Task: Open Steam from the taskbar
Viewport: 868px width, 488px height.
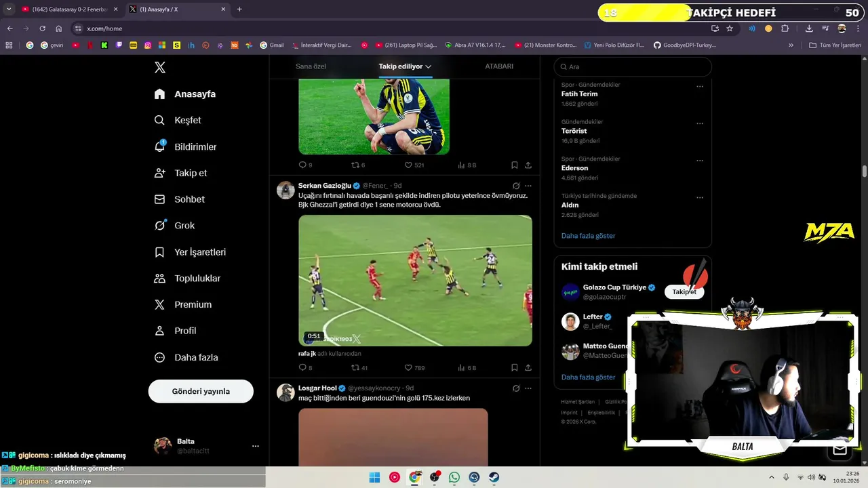Action: [494, 477]
